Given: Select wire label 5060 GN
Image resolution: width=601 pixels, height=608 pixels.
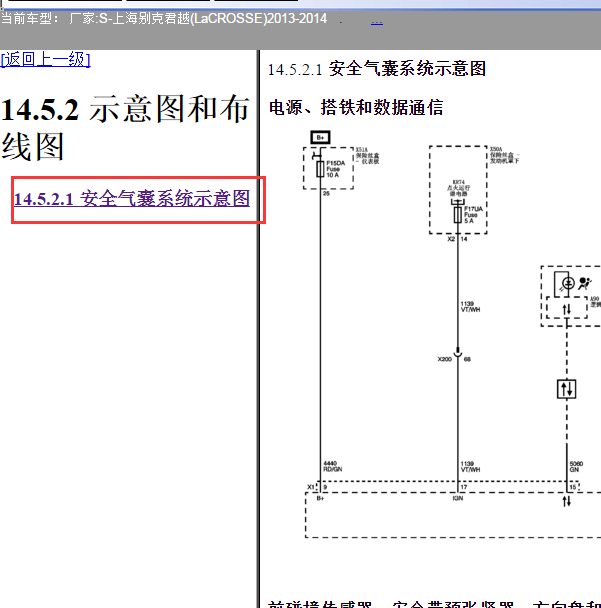Looking at the screenshot, I should (x=576, y=466).
